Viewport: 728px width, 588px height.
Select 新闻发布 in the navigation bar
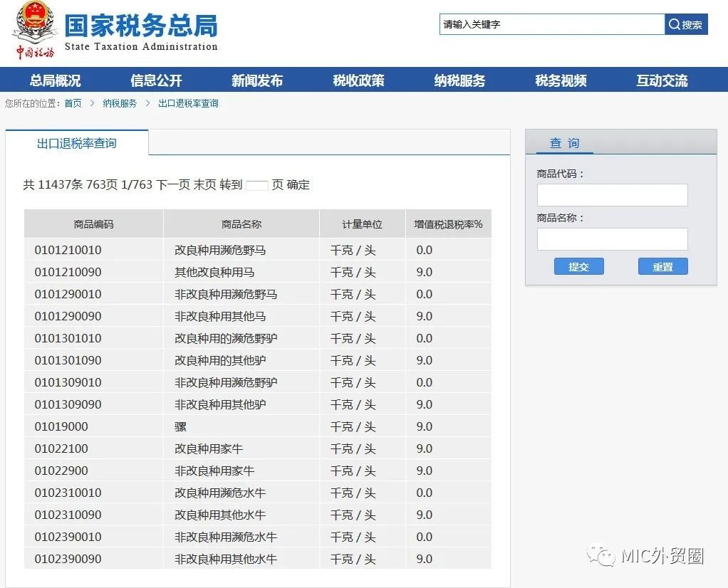256,80
